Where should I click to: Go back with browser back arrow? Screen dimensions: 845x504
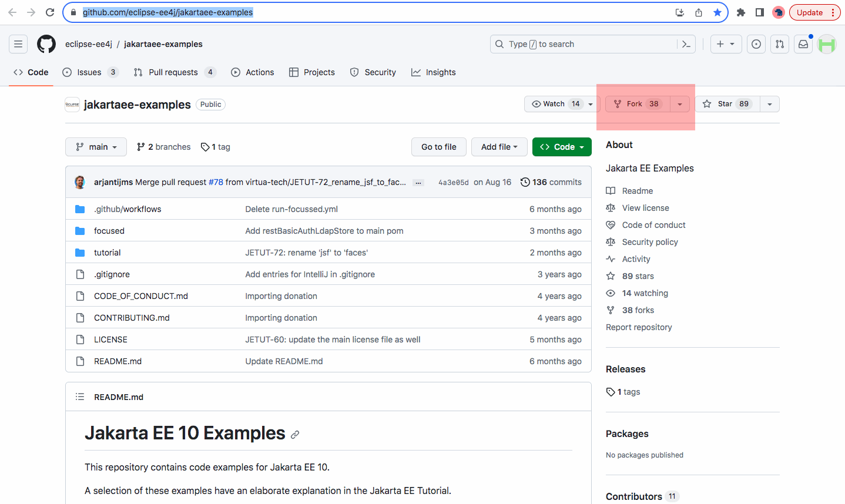point(12,12)
